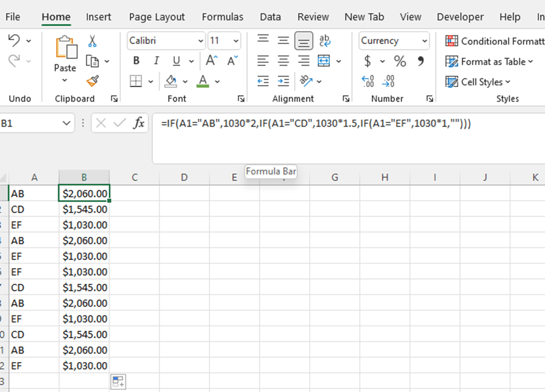The image size is (545, 392).
Task: Decrease font size with small A icon
Action: coord(232,61)
